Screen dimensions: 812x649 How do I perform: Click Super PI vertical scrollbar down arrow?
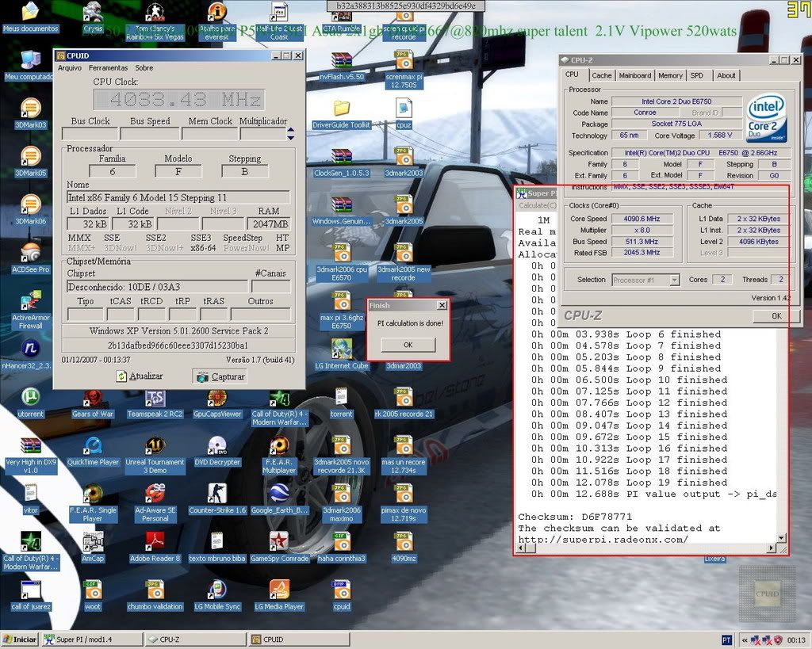tap(782, 538)
